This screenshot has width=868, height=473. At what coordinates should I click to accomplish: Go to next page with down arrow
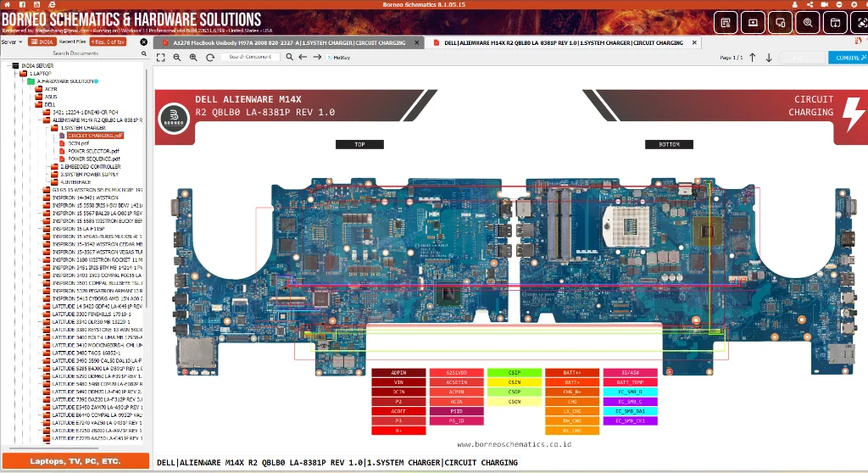[769, 57]
